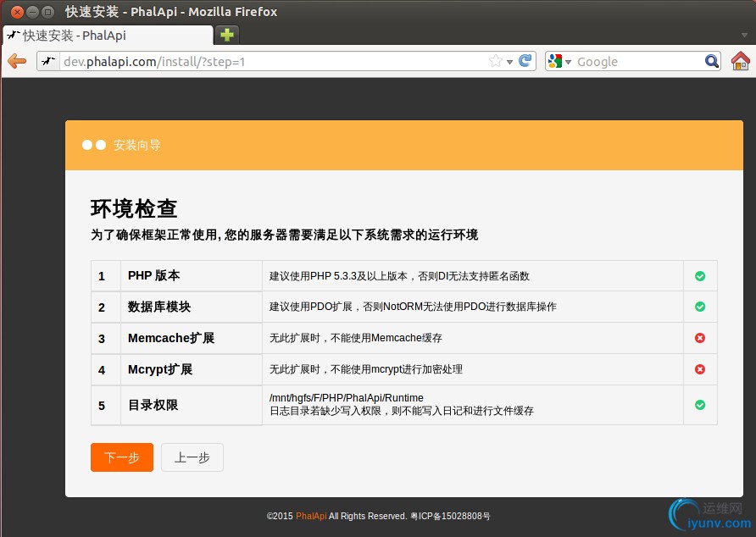The image size is (756, 537).
Task: Bookmark this page with the star icon
Action: [x=496, y=61]
